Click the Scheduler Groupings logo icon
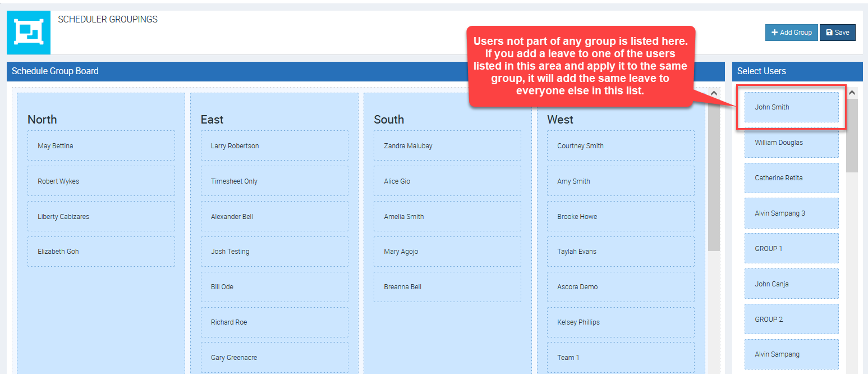Viewport: 868px width, 374px height. (x=29, y=33)
